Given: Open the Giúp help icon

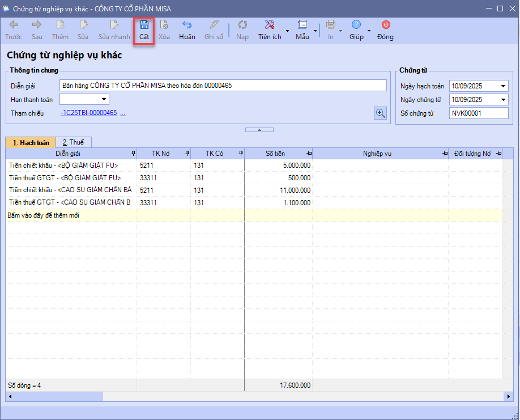Looking at the screenshot, I should pyautogui.click(x=356, y=25).
